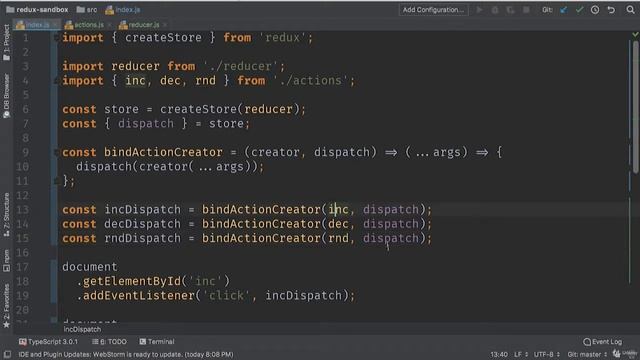Close the actions.js tab
Screen dimensions: 640x360
[110, 25]
